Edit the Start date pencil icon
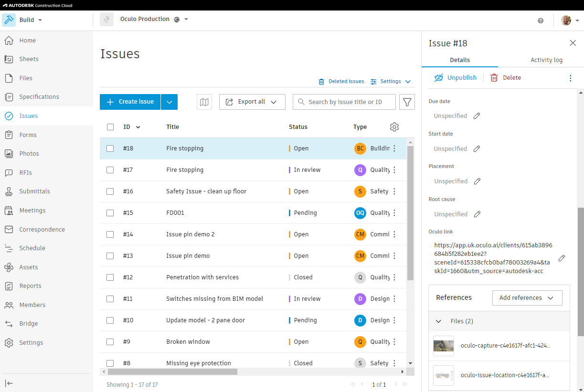Image resolution: width=584 pixels, height=392 pixels. click(477, 149)
